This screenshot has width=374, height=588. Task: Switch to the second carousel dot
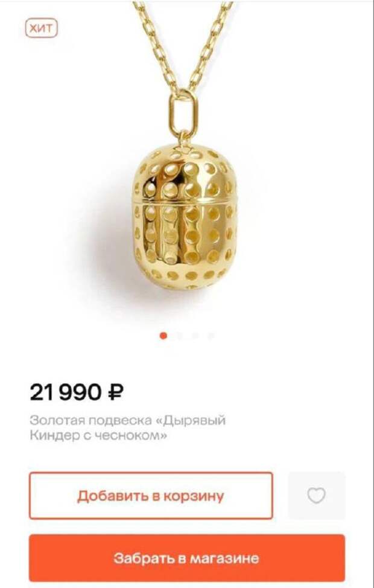[179, 336]
